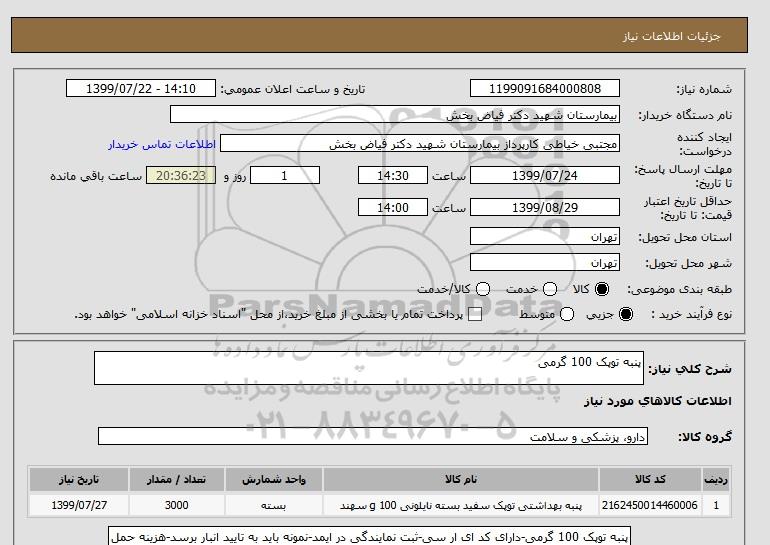Select the کالا category radio button
770x545 pixels.
click(602, 289)
